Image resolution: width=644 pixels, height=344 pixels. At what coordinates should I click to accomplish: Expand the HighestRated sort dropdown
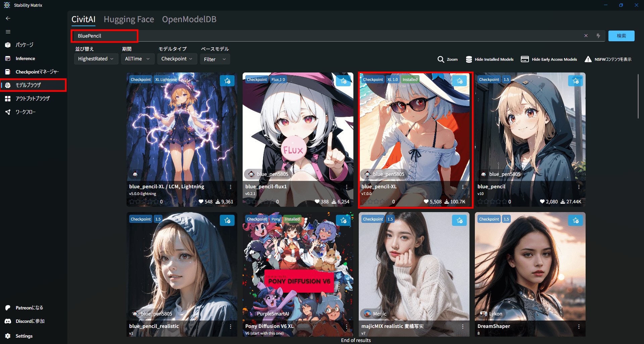(96, 59)
